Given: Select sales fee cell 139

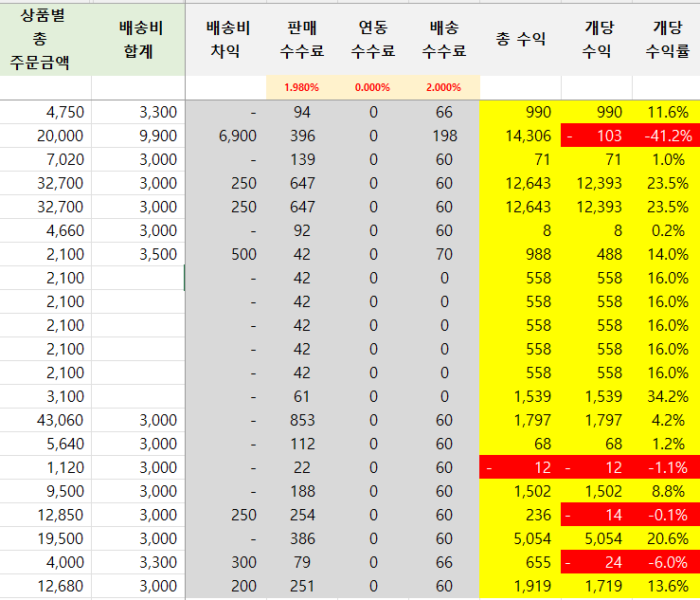Looking at the screenshot, I should point(302,159).
